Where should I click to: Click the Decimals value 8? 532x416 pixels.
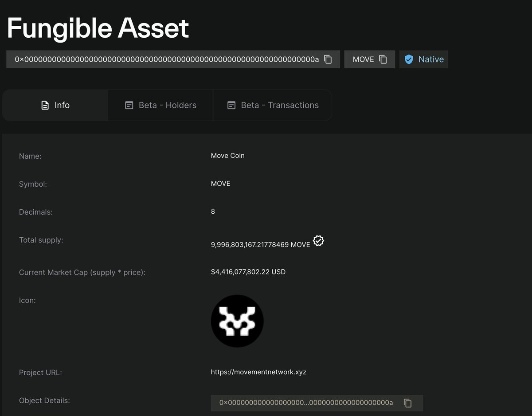tap(213, 212)
